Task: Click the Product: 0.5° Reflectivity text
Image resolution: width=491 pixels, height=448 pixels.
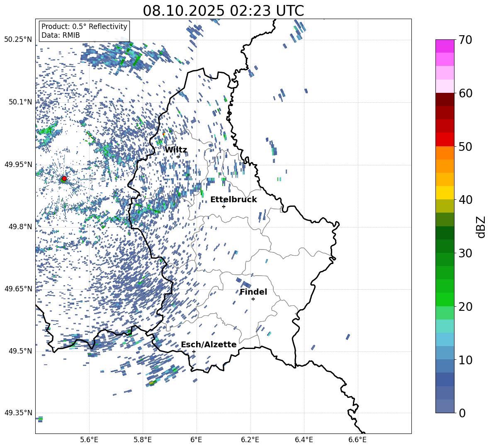Action: click(84, 27)
